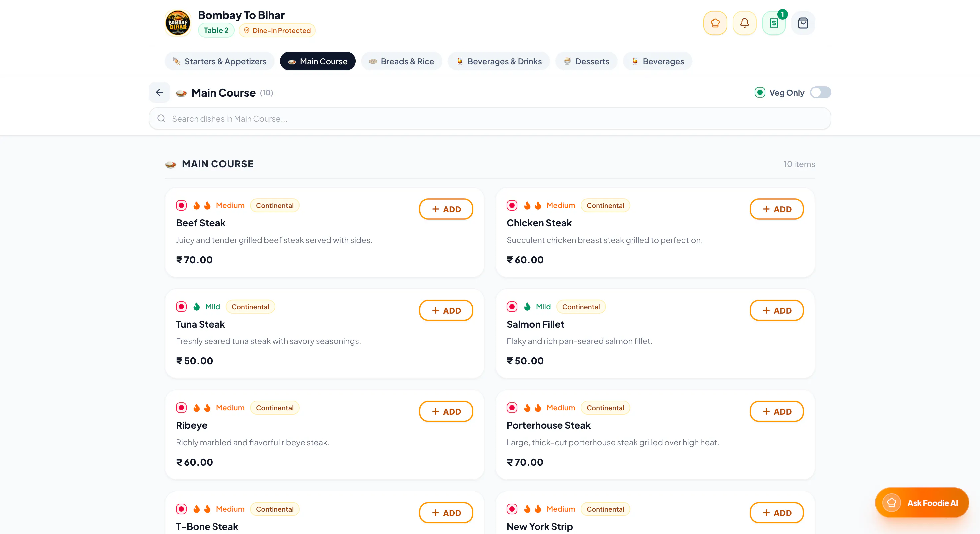Add Beef Steak to order
Image resolution: width=980 pixels, height=534 pixels.
446,209
